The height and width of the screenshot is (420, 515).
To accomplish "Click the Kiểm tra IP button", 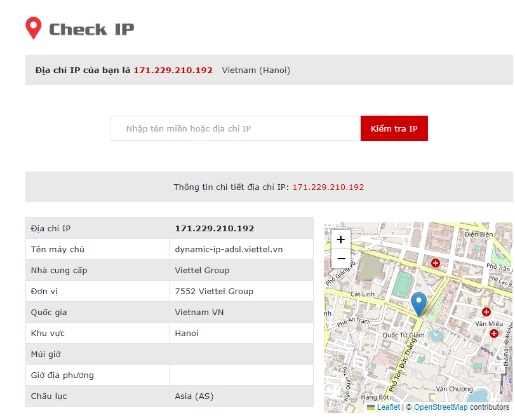I will [394, 128].
